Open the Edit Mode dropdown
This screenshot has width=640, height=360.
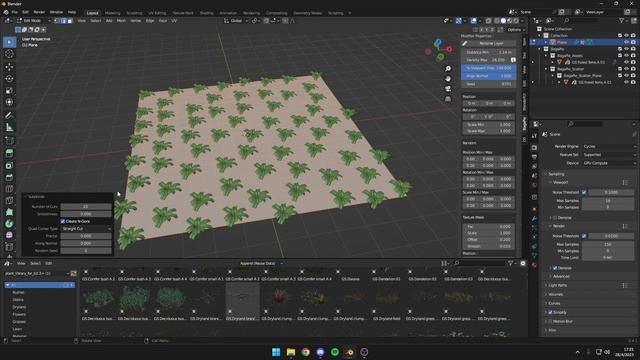tap(34, 20)
